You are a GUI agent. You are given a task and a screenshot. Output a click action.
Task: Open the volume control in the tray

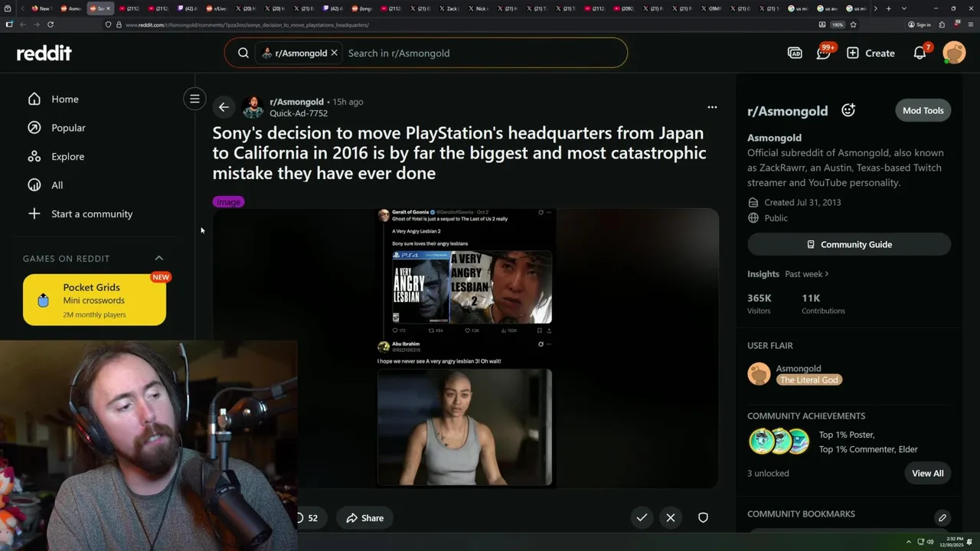coord(930,542)
